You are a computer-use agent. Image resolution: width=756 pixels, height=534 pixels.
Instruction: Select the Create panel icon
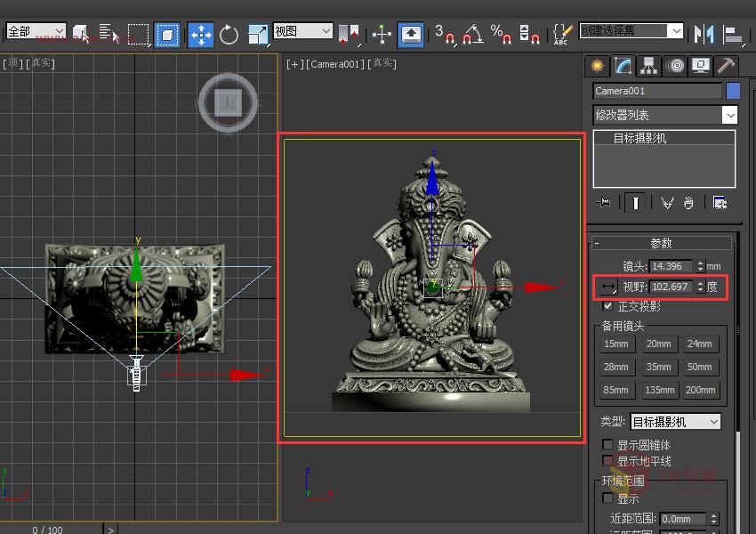coord(597,65)
